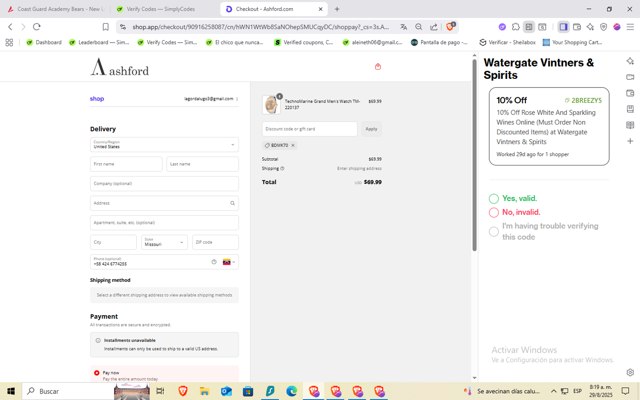Open the notifications center icon

point(625,391)
